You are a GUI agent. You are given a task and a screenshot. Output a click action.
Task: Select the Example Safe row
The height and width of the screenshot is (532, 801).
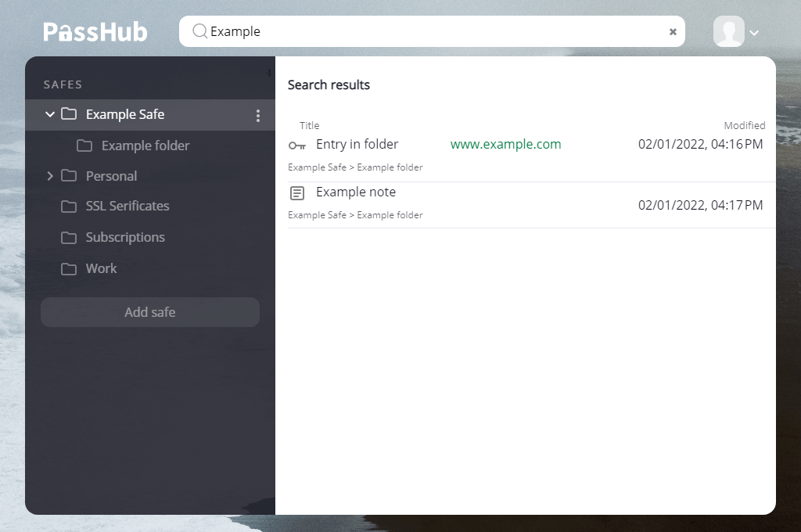(150, 114)
